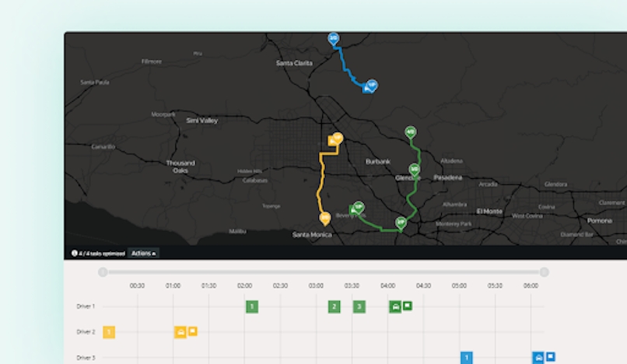Viewport: 627px width, 364px height.
Task: Click the Driver 2 row label
Action: coord(86,332)
